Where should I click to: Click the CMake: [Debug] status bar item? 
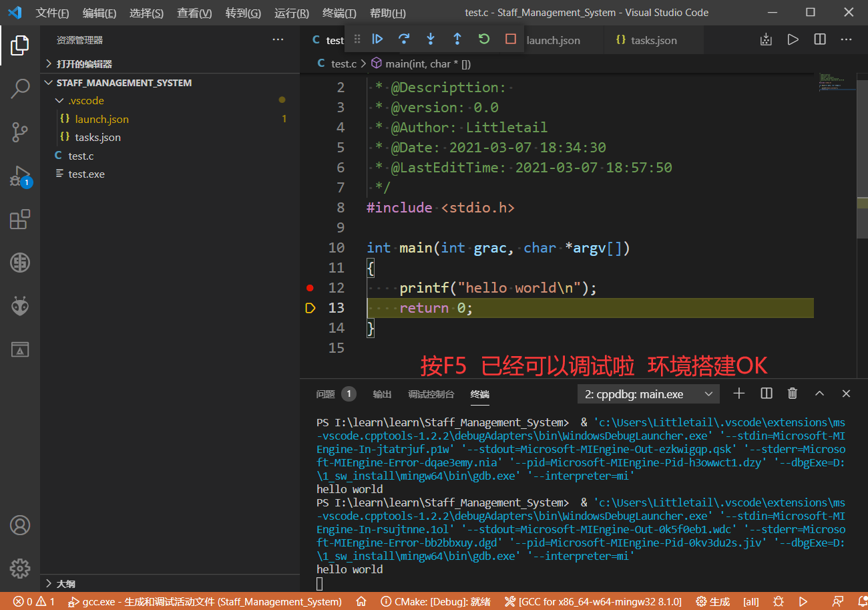click(x=435, y=601)
